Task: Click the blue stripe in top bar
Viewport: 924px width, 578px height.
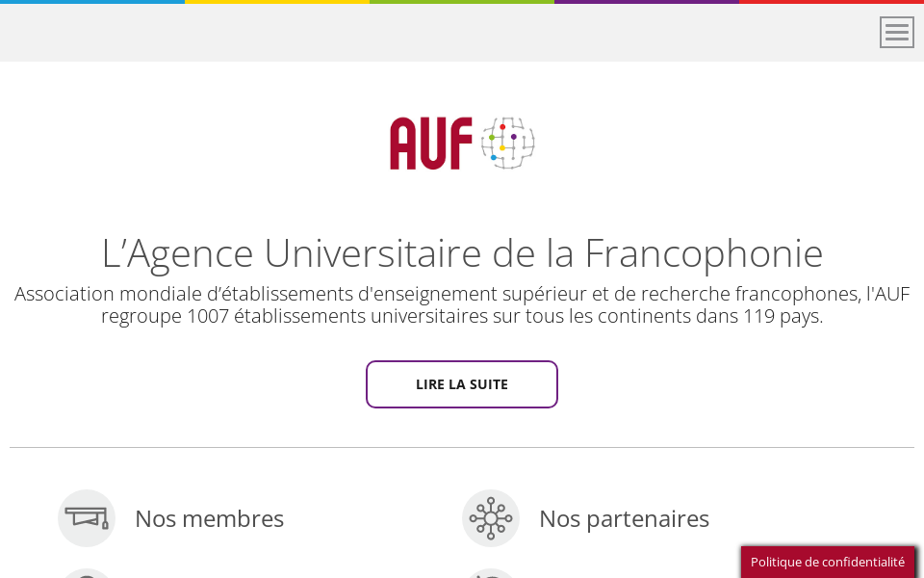Action: point(92,2)
